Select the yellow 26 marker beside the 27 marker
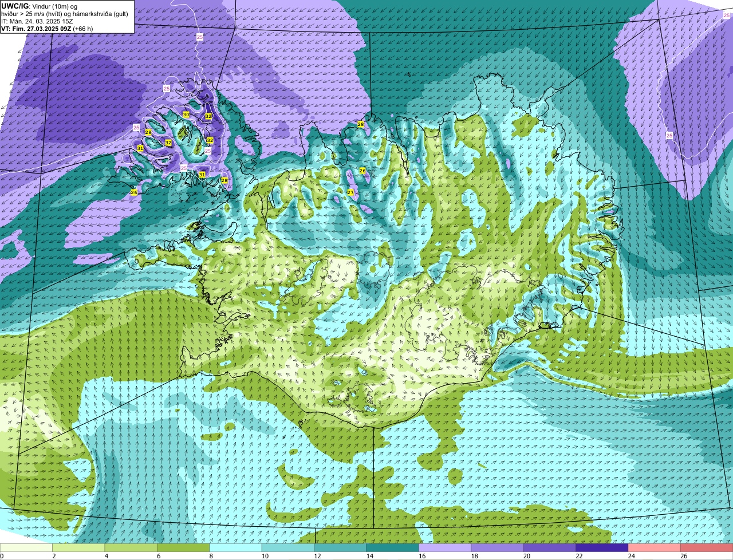The height and width of the screenshot is (560, 733). [x=362, y=171]
